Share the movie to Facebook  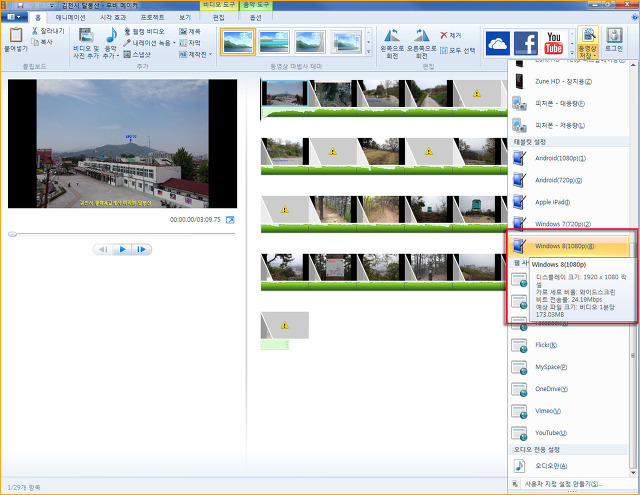point(526,43)
